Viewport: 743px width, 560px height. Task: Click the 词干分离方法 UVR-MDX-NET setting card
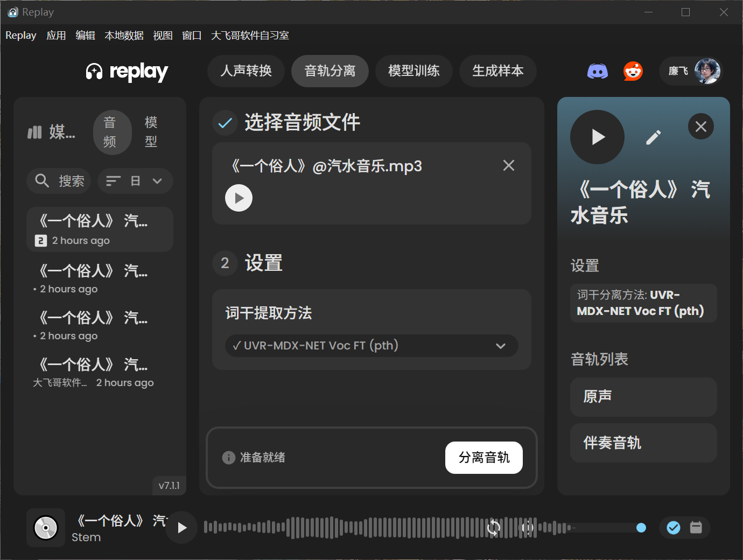643,303
